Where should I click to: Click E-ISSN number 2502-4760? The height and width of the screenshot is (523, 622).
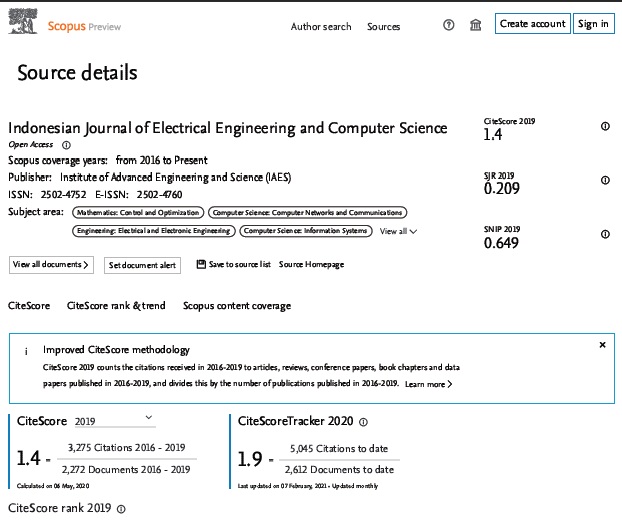pyautogui.click(x=159, y=195)
